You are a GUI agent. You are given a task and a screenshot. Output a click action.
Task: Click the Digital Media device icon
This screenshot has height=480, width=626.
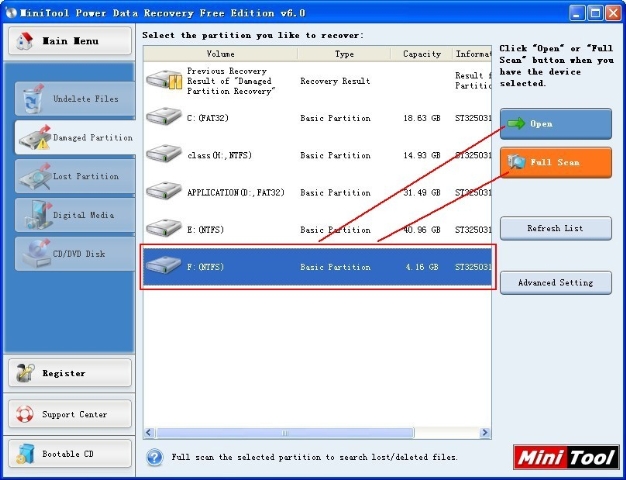pyautogui.click(x=38, y=215)
